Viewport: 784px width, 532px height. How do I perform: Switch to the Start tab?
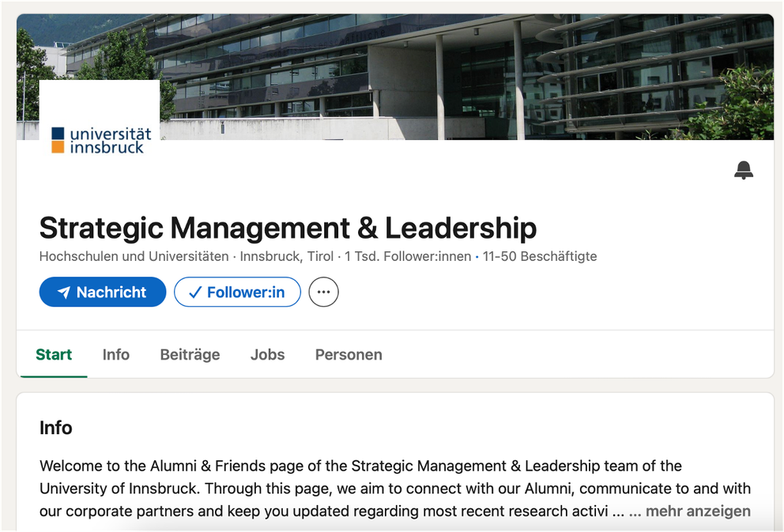click(x=54, y=355)
